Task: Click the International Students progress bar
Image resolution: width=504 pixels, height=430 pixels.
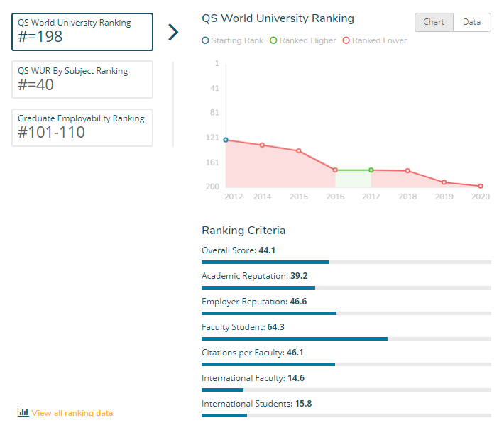Action: (346, 416)
